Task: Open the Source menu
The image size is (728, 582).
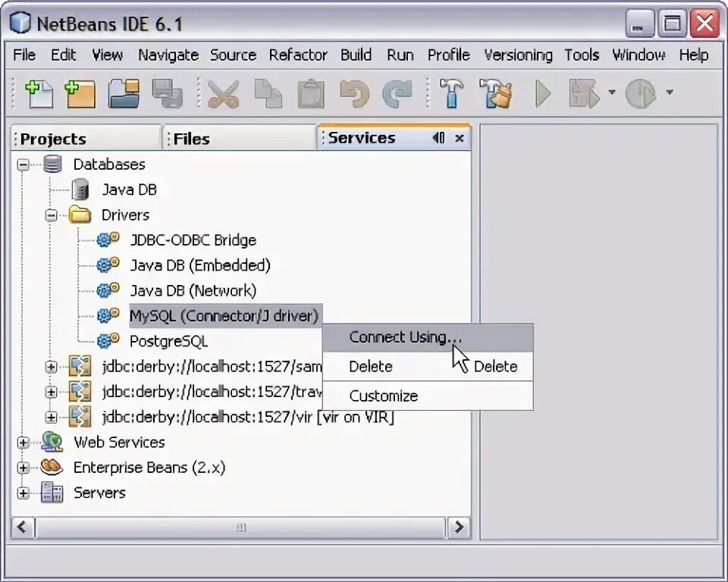Action: pos(233,55)
